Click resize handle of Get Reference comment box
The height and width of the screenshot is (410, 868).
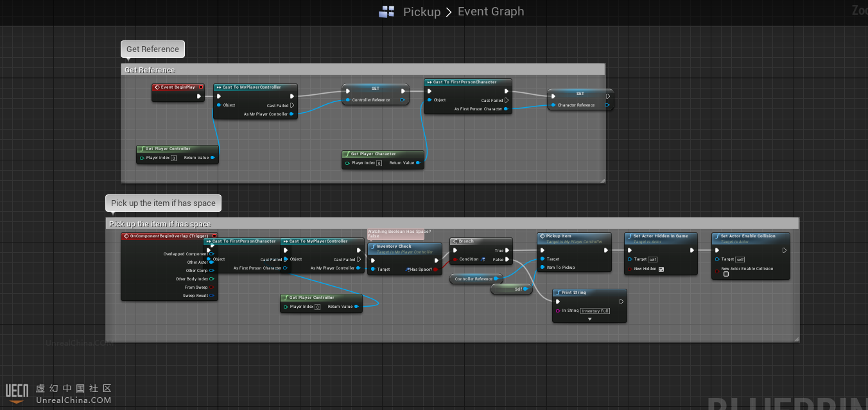click(x=602, y=181)
